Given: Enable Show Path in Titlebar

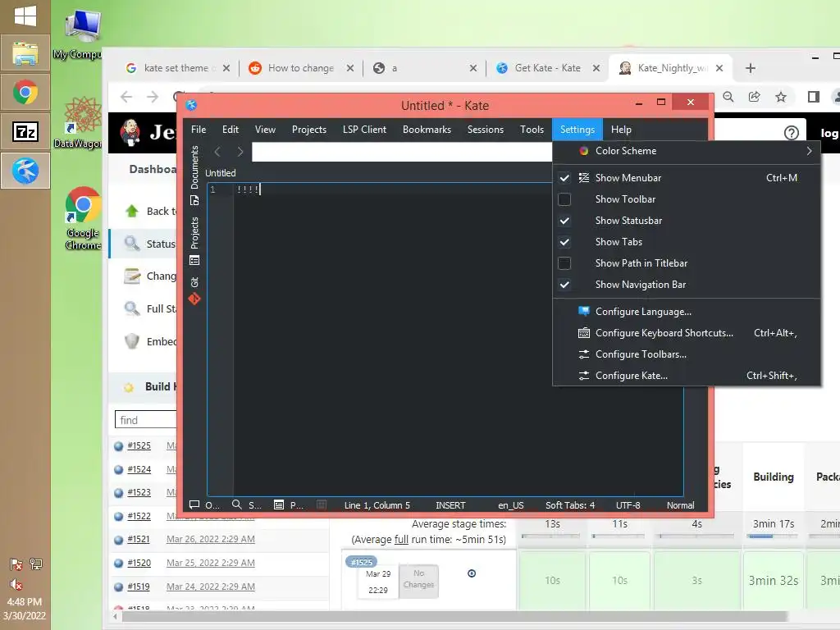Looking at the screenshot, I should point(564,263).
